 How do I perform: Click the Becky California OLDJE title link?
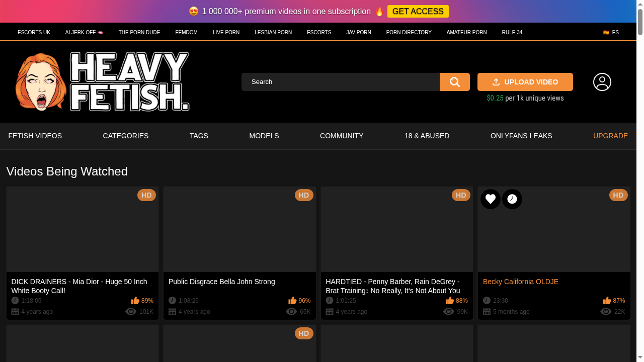pos(520,282)
